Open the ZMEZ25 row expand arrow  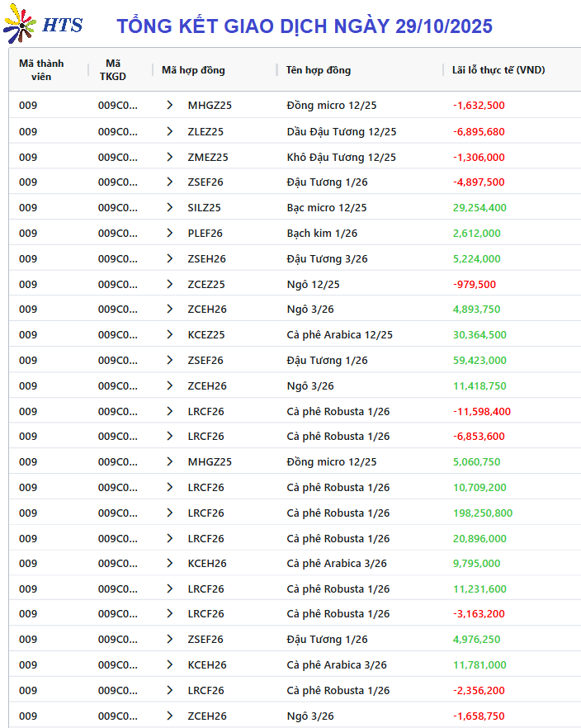(170, 157)
